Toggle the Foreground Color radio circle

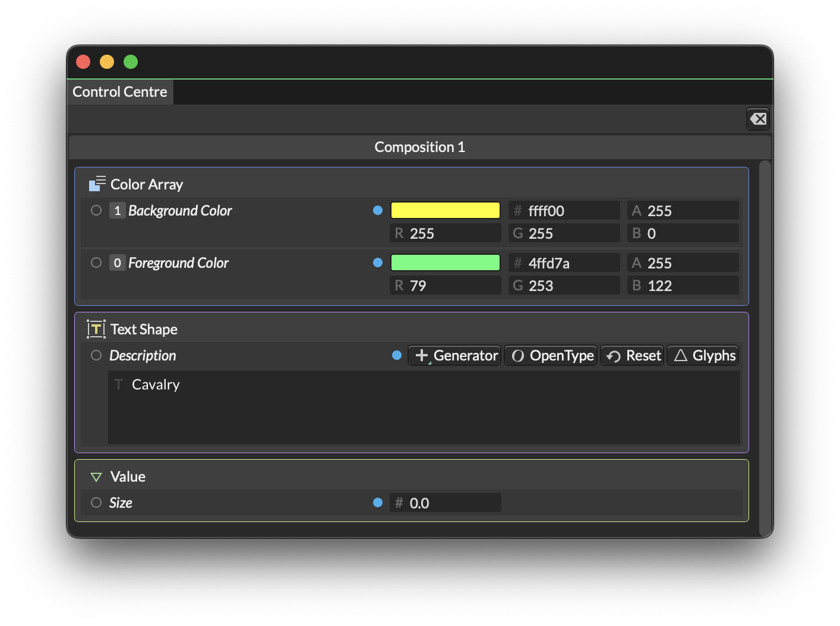pos(96,263)
